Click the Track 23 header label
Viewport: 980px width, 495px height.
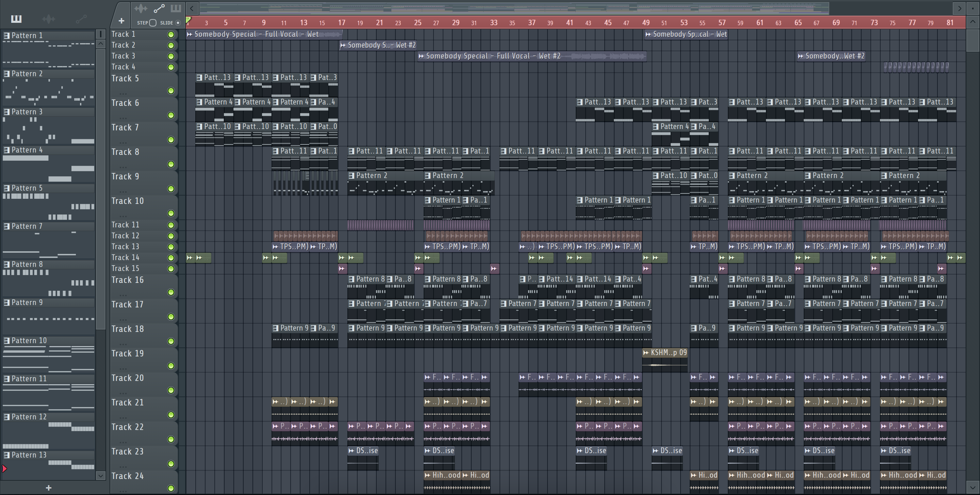128,452
